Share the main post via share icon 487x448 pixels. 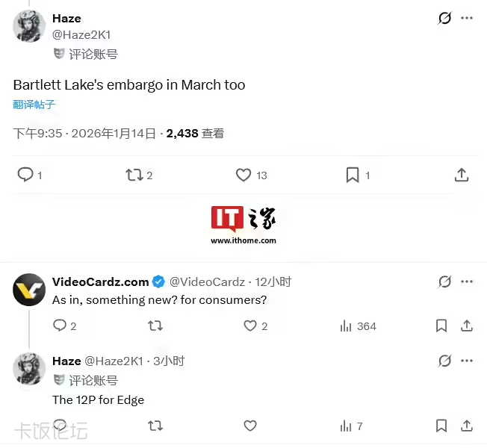pos(462,175)
